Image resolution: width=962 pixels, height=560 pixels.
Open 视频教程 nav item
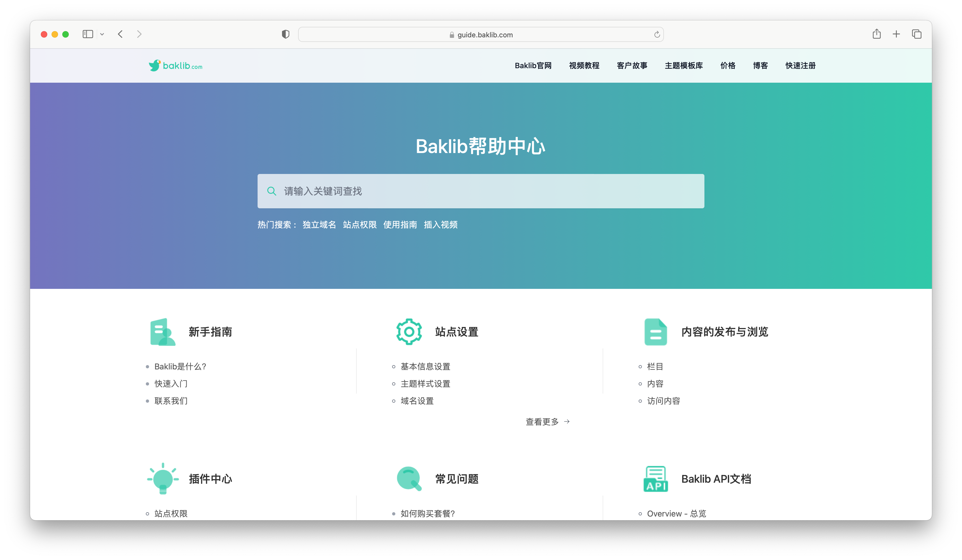pyautogui.click(x=584, y=66)
